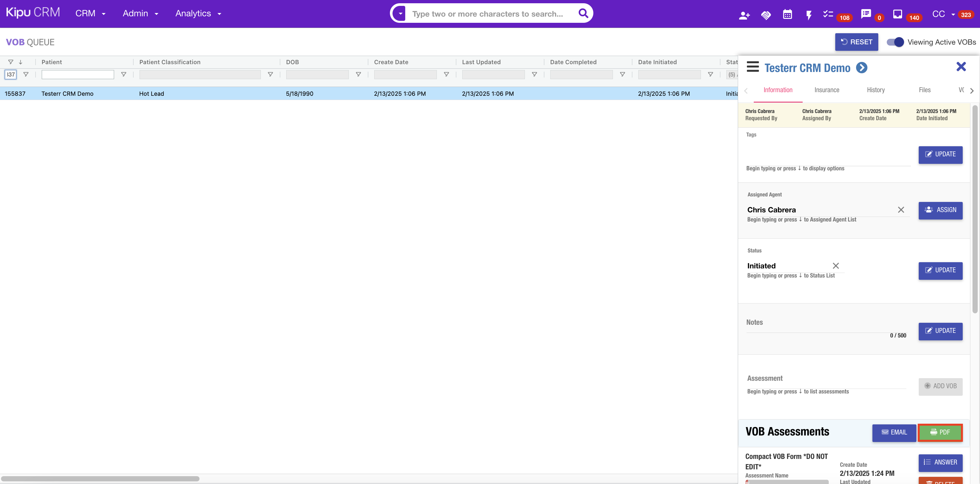Open the hamburger menu in patient panel

(752, 67)
